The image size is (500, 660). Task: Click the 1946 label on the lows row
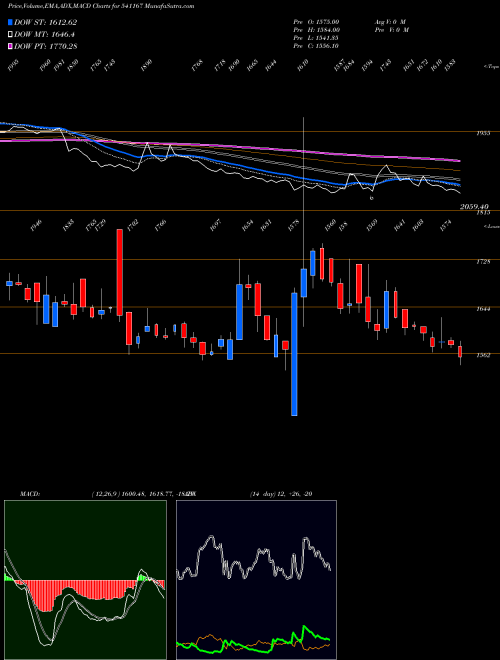click(38, 226)
